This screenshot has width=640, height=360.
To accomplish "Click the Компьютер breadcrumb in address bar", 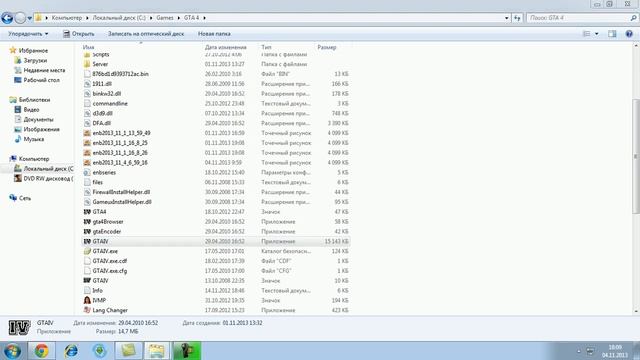I will click(67, 18).
